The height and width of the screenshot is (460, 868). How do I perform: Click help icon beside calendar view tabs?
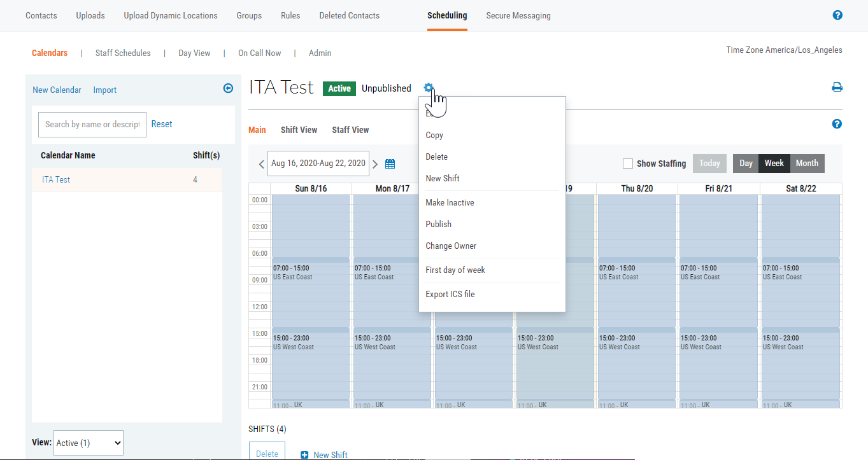coord(837,124)
